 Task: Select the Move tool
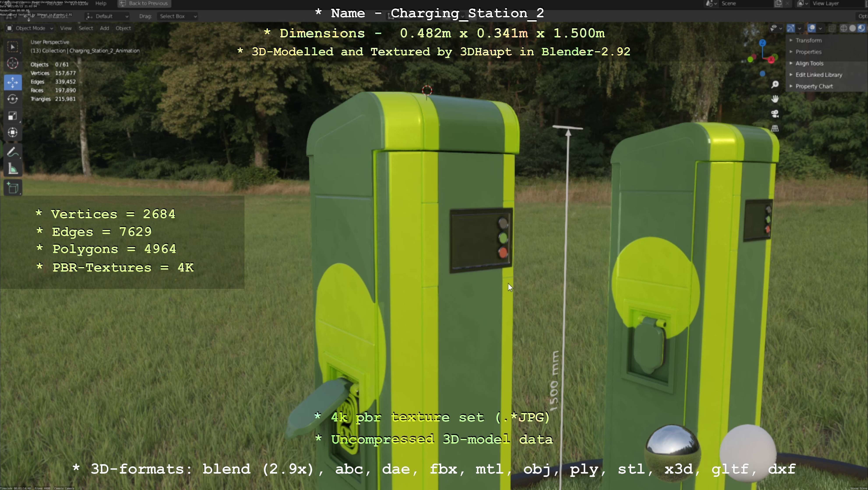point(13,83)
